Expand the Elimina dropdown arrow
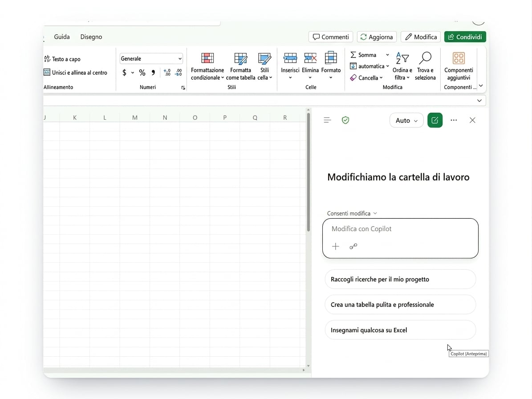This screenshot has height=399, width=532. click(310, 77)
